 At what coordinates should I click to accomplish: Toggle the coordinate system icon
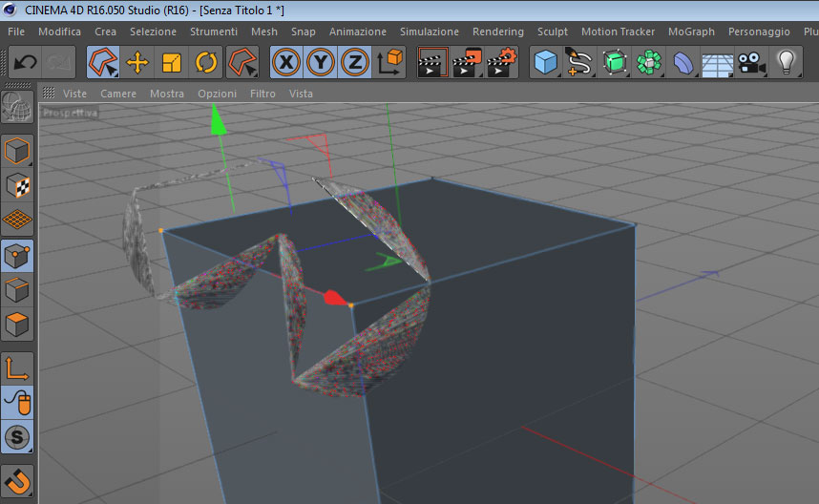[389, 63]
